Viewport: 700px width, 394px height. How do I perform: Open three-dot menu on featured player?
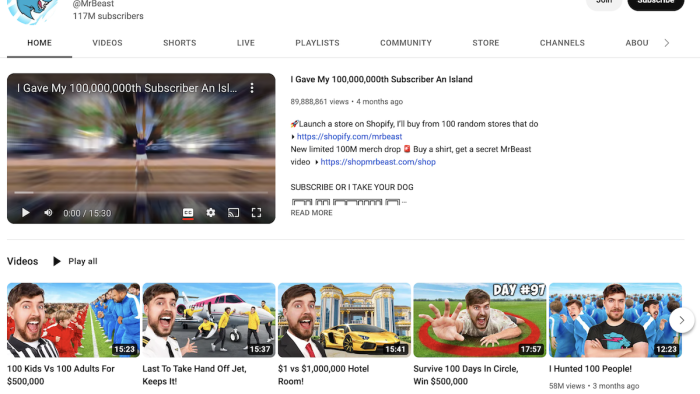[x=252, y=88]
